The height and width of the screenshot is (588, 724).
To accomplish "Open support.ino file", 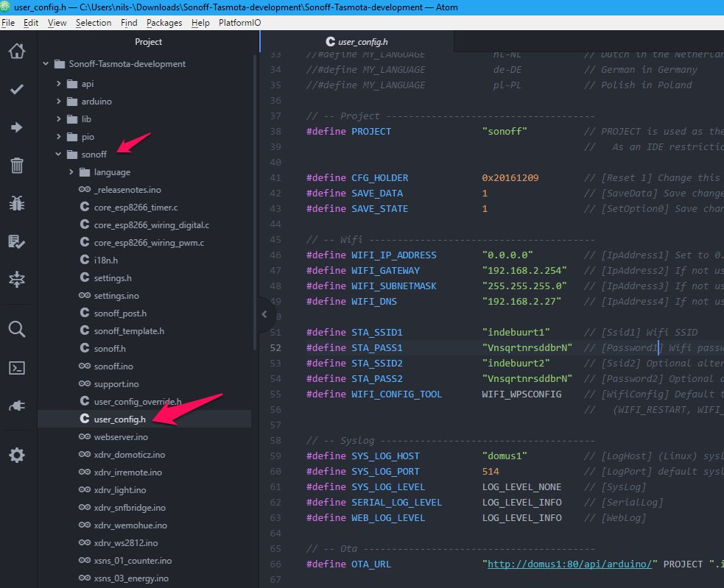I will click(116, 384).
